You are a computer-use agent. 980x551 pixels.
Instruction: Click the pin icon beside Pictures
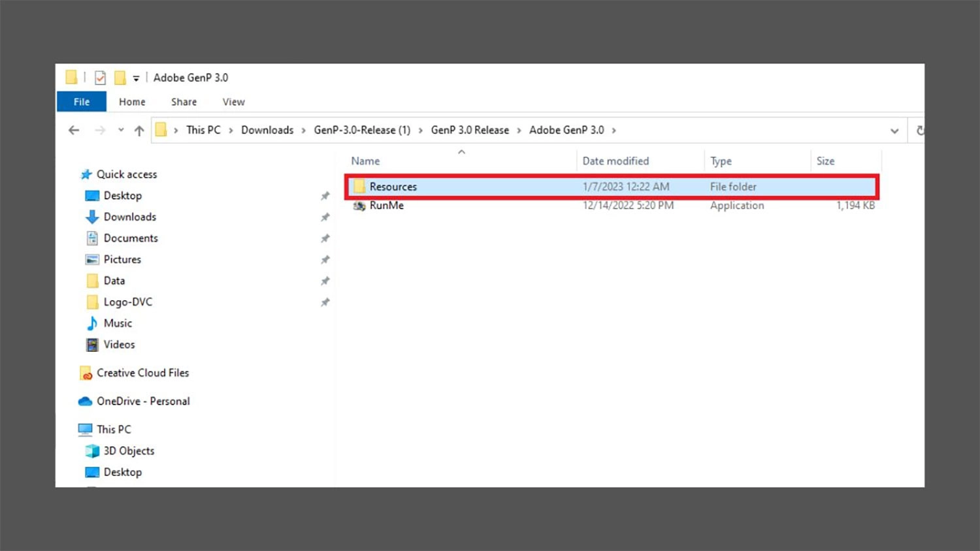[325, 260]
